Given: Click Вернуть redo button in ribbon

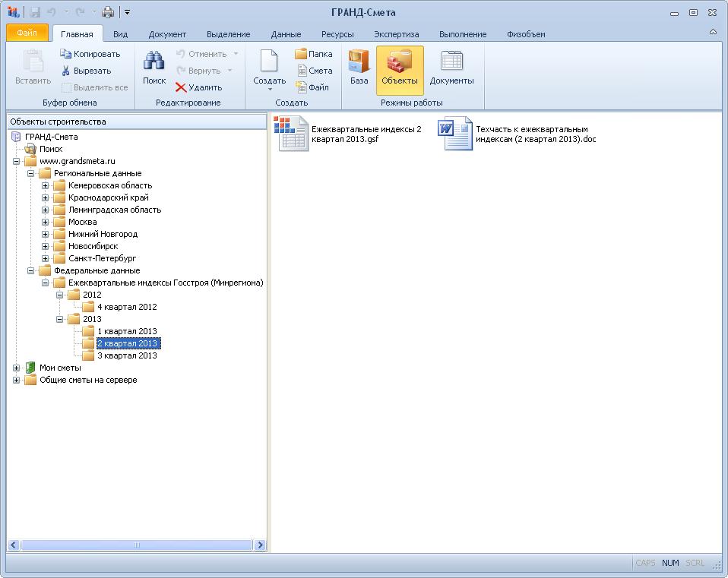Looking at the screenshot, I should click(198, 71).
